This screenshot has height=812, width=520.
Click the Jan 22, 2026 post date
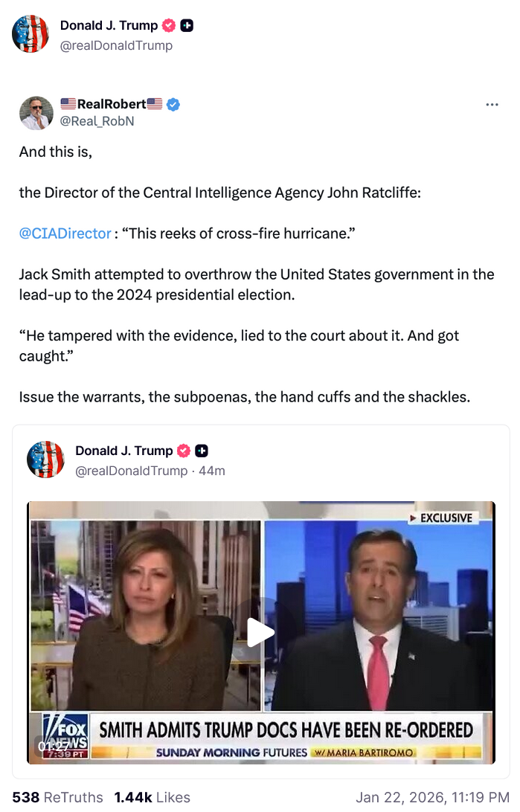pos(432,797)
